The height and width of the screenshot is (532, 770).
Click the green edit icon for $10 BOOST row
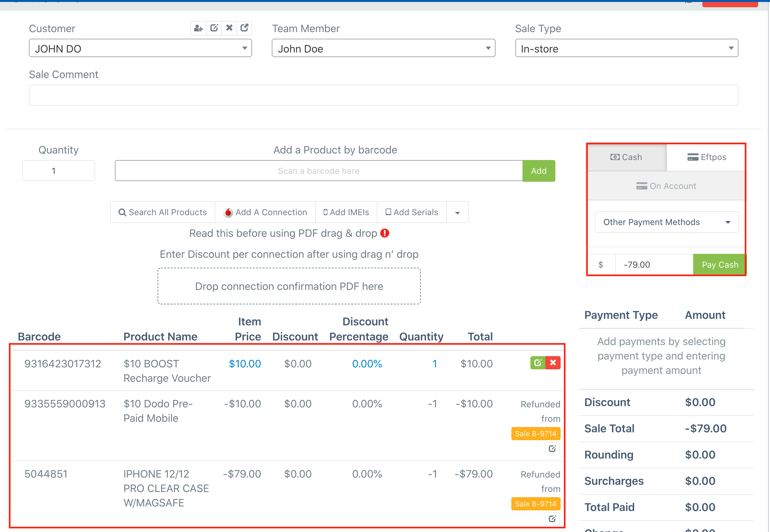538,363
